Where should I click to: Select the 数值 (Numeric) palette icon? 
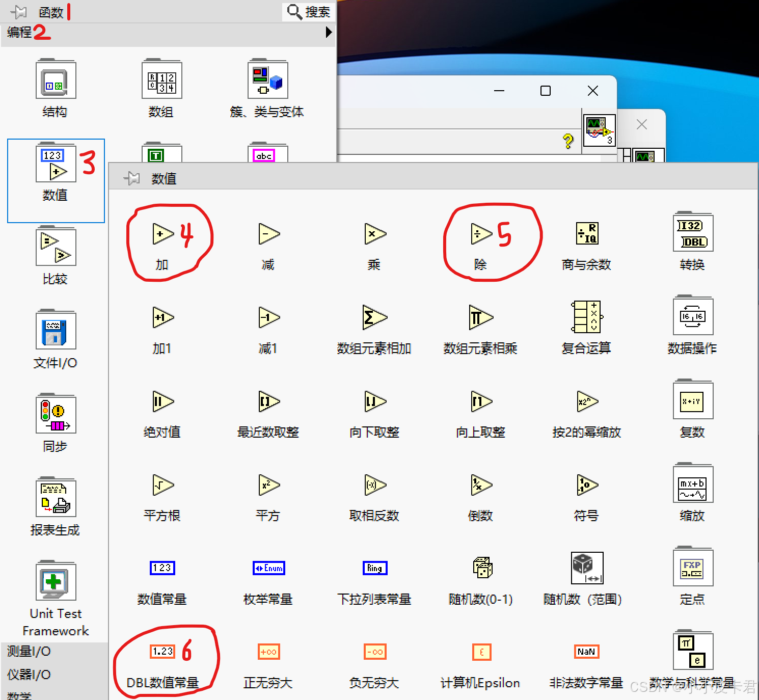[x=56, y=164]
